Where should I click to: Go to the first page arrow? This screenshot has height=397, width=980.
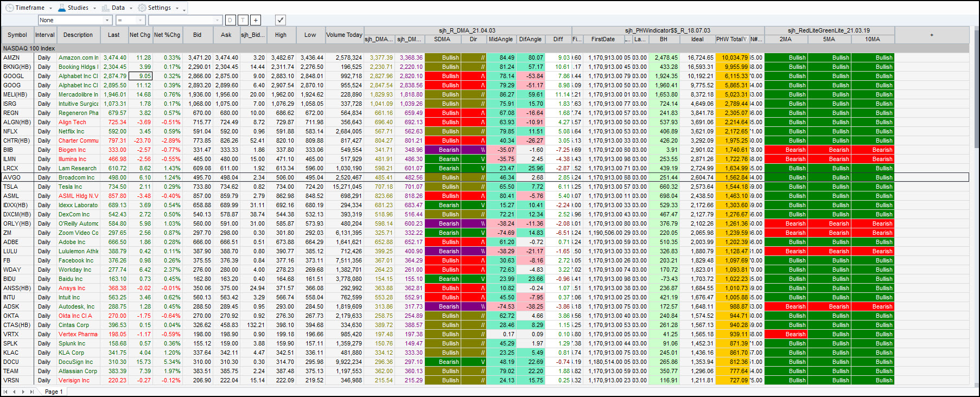tap(5, 392)
